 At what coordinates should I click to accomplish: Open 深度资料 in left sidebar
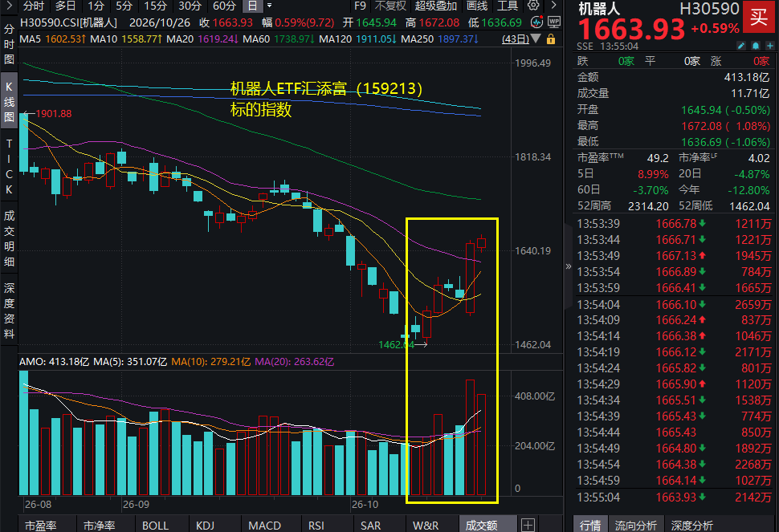pos(9,311)
